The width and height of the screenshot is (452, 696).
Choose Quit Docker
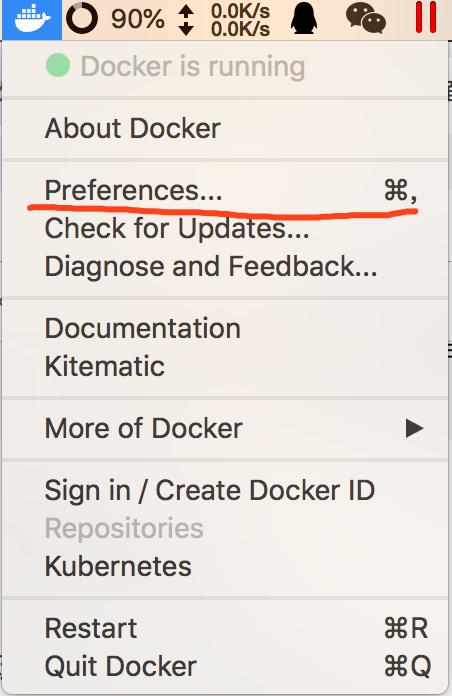pos(225,666)
